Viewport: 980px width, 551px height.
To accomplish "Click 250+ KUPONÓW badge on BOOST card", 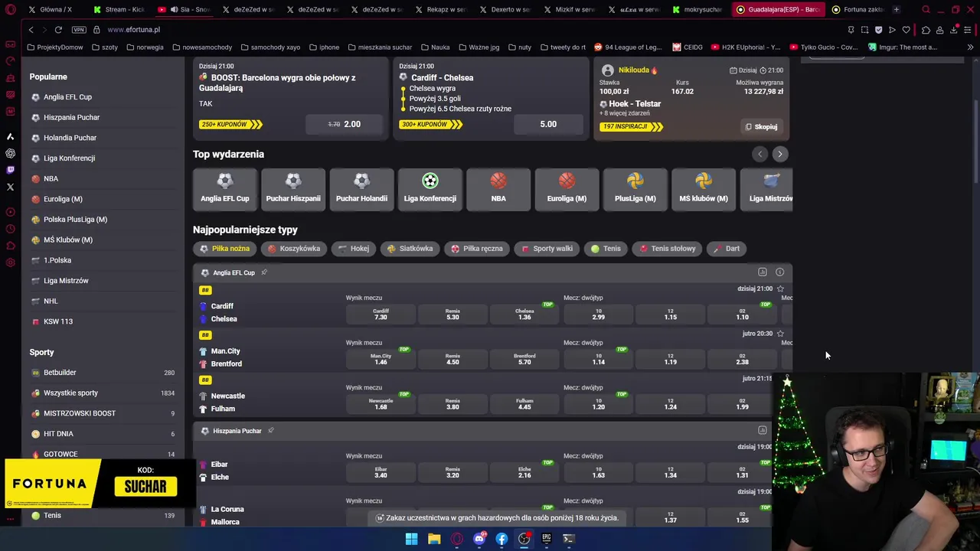I will coord(231,124).
